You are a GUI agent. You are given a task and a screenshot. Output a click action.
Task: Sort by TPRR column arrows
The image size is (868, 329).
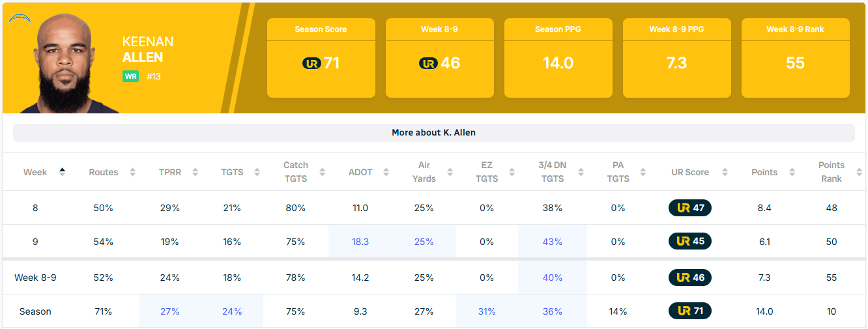tap(194, 172)
